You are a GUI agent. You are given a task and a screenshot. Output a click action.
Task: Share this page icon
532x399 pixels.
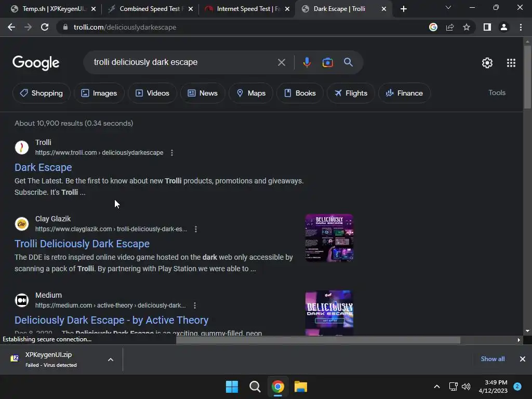pos(450,27)
